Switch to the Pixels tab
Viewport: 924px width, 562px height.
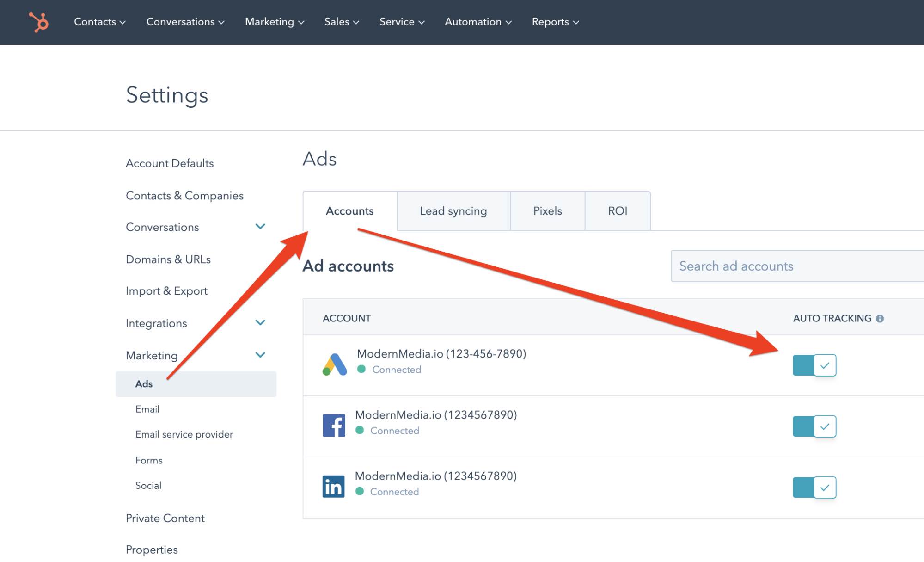(x=547, y=210)
